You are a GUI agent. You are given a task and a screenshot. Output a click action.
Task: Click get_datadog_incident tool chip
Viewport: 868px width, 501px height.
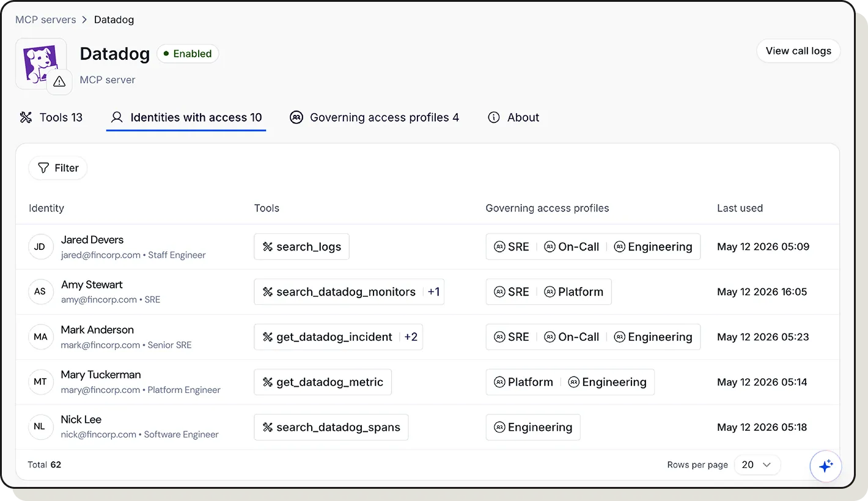pyautogui.click(x=328, y=337)
